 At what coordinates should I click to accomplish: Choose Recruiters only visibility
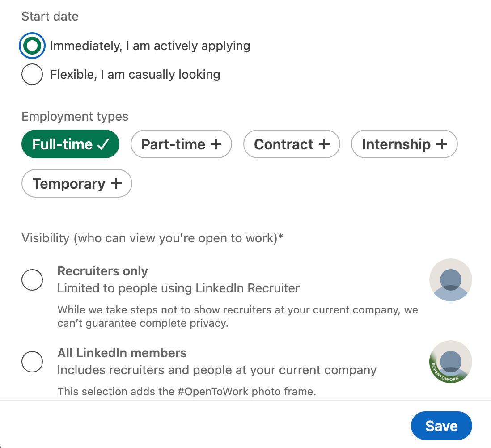(x=32, y=279)
